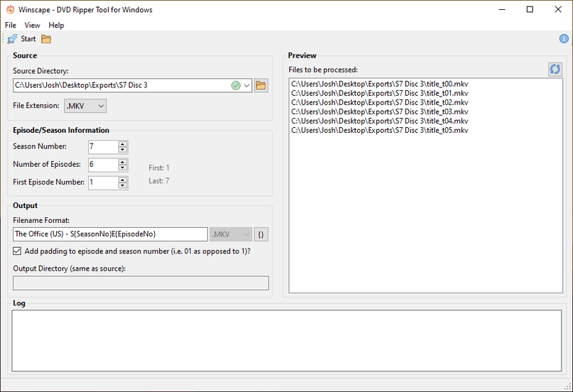Open the View menu
573x392 pixels.
[32, 26]
